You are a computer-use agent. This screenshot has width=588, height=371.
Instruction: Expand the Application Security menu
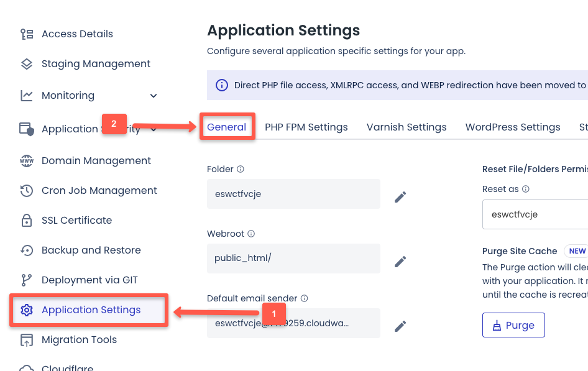[153, 129]
